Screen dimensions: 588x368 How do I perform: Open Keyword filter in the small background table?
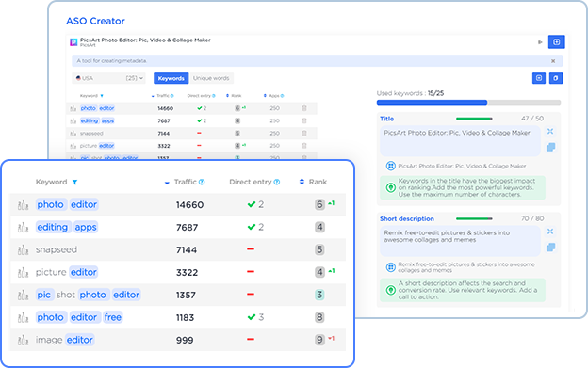(102, 96)
